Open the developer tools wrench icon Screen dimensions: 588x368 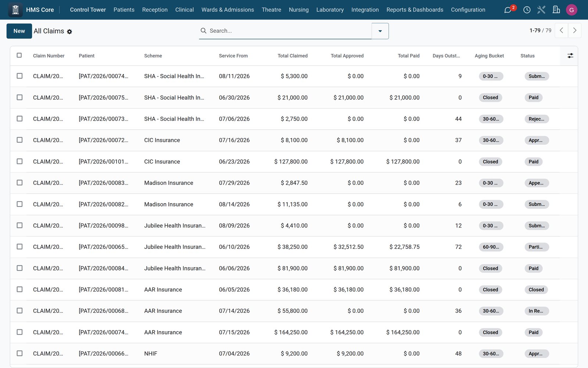click(x=541, y=10)
